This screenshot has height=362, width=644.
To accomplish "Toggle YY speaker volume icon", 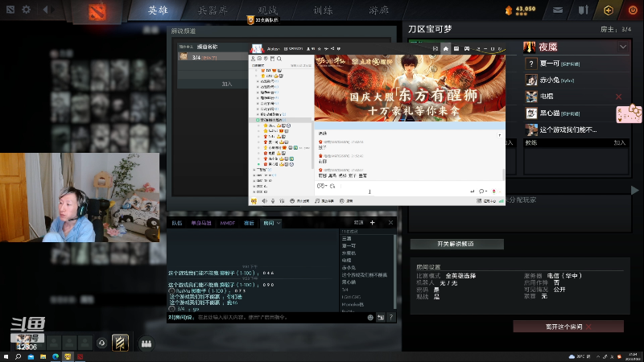I will [264, 201].
